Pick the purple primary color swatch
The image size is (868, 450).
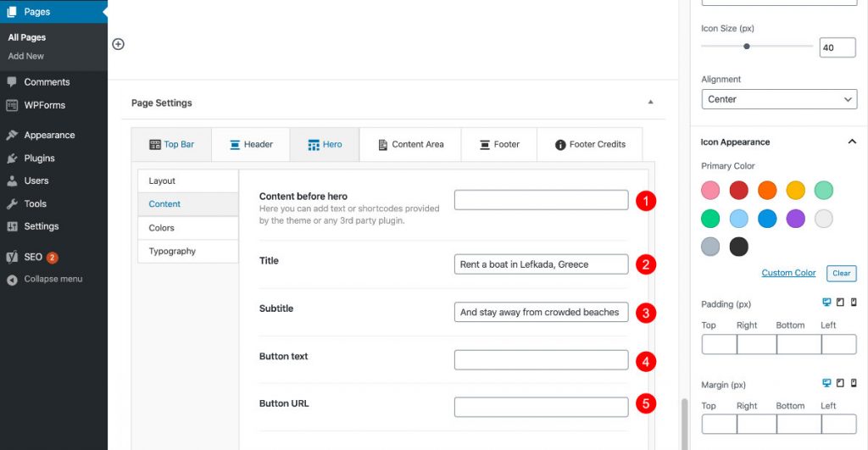coord(795,219)
